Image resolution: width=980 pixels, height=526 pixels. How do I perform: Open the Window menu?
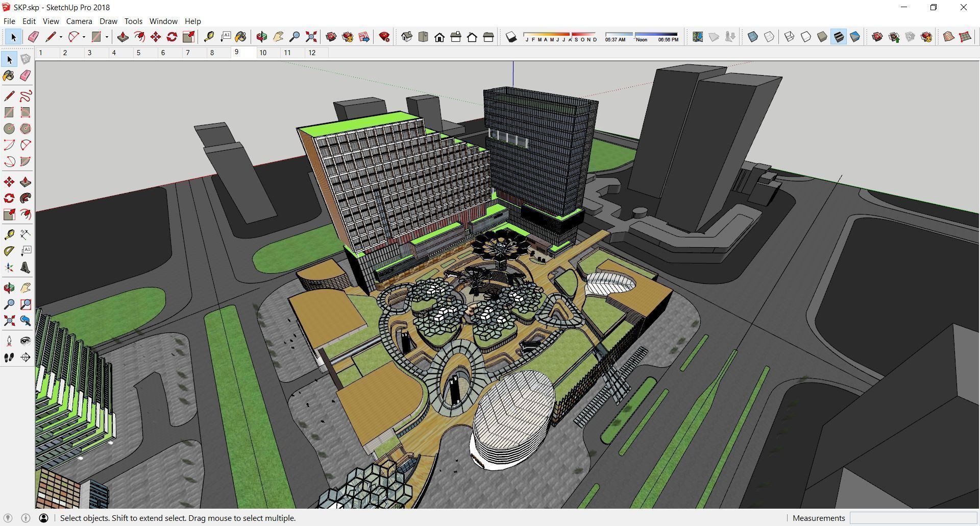pyautogui.click(x=163, y=21)
